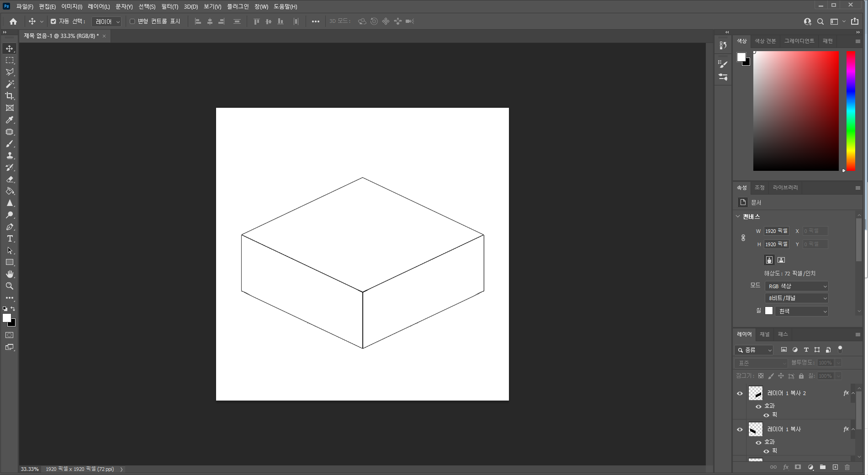Viewport: 868px width, 475px height.
Task: Select the Rectangular Marquee tool
Action: [10, 60]
